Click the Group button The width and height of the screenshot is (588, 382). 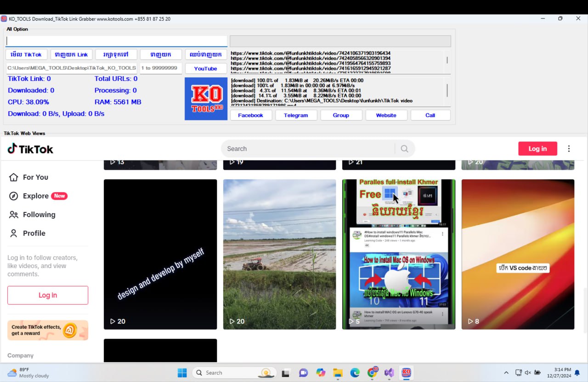341,115
